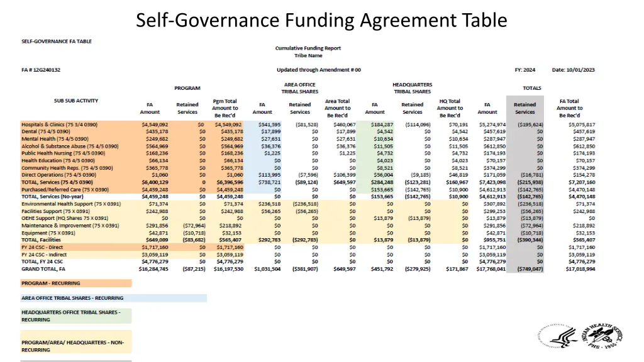Select the orange Program - Recurring legend swatch
Image resolution: width=644 pixels, height=362 pixels.
(x=76, y=283)
